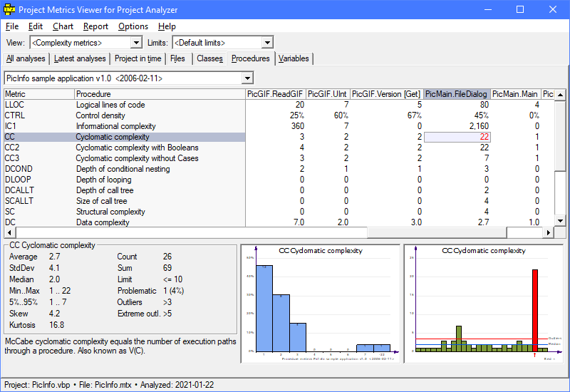Click the horizontal scrollbar right arrow
Image resolution: width=570 pixels, height=392 pixels.
point(549,233)
